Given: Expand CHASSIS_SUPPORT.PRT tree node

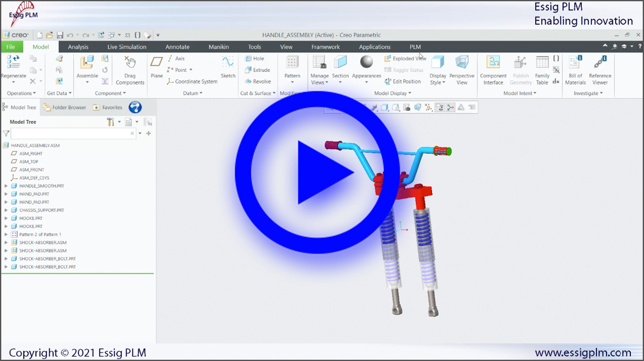Looking at the screenshot, I should [6, 210].
